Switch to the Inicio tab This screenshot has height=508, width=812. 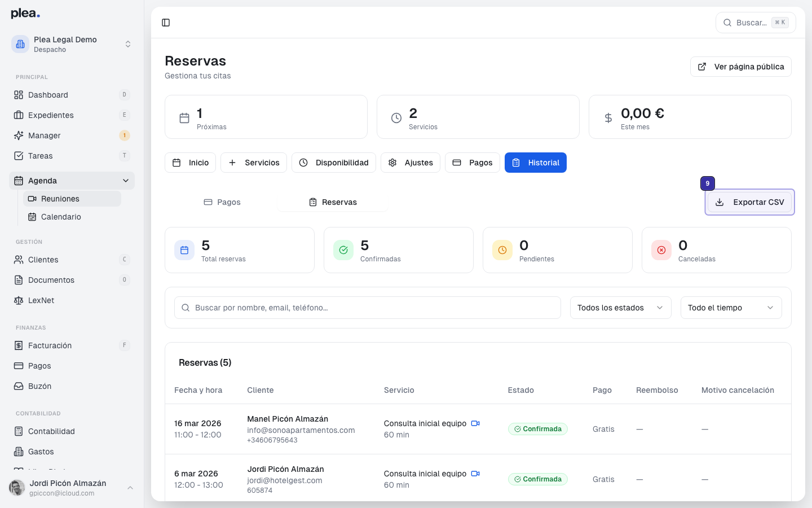click(x=190, y=163)
